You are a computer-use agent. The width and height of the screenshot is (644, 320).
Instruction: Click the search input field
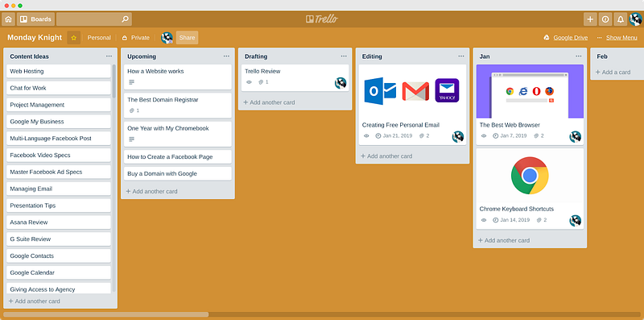[94, 19]
